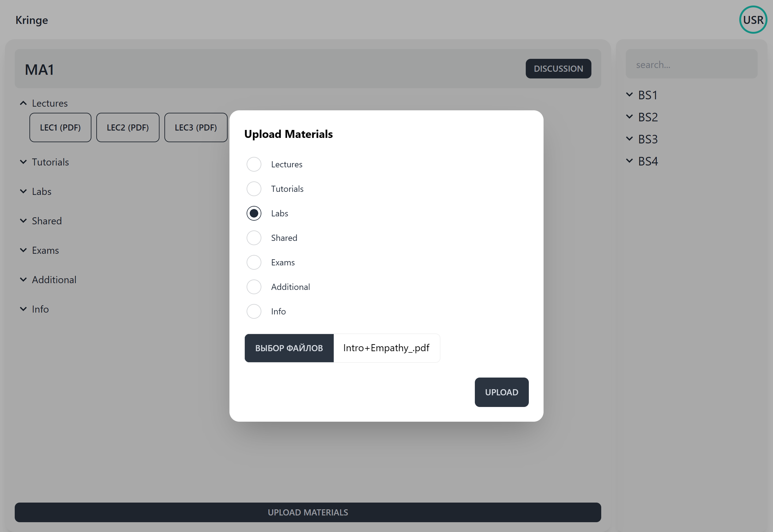Image resolution: width=773 pixels, height=532 pixels.
Task: Click the USR profile icon
Action: tap(753, 19)
